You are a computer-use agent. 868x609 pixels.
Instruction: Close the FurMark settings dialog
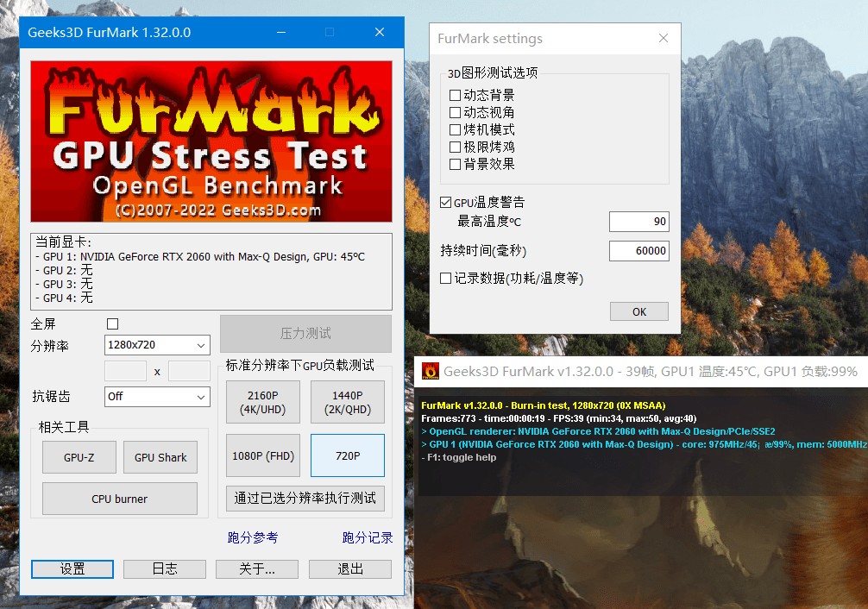click(x=664, y=38)
